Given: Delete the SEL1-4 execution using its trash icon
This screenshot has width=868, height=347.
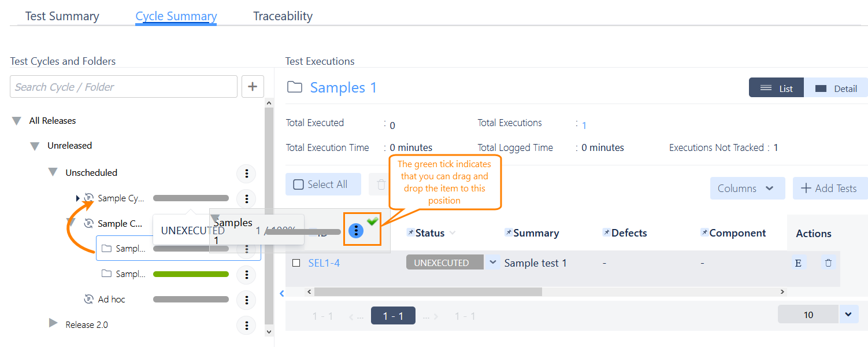Looking at the screenshot, I should click(x=828, y=262).
